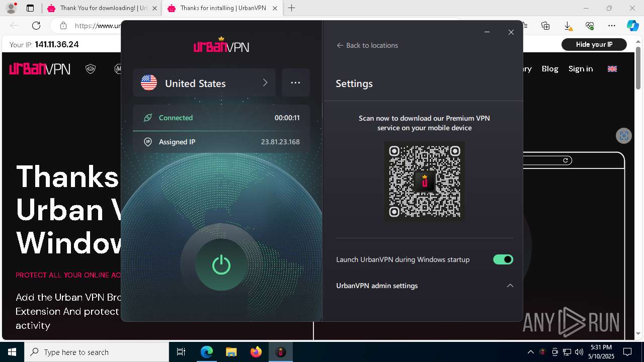Image resolution: width=644 pixels, height=362 pixels.
Task: Click UrbanVPN taskbar app icon
Action: point(281,352)
